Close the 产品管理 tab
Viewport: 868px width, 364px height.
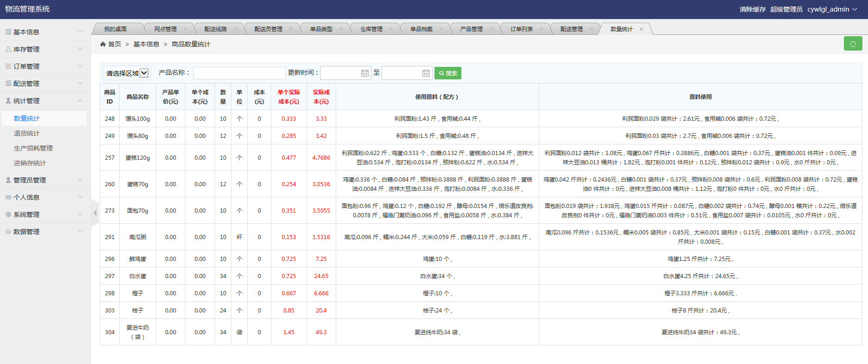[491, 29]
